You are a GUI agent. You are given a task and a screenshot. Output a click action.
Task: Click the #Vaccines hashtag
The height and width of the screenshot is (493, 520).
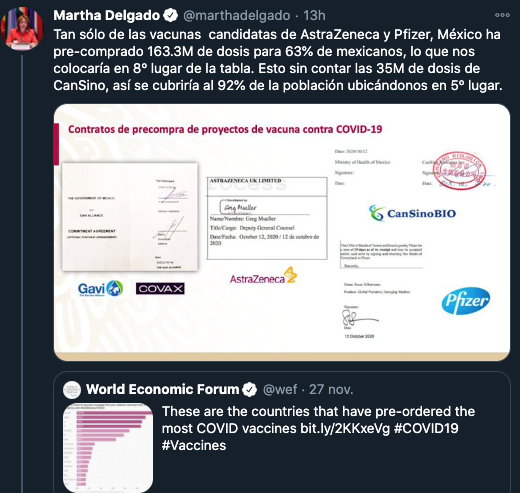click(x=194, y=445)
